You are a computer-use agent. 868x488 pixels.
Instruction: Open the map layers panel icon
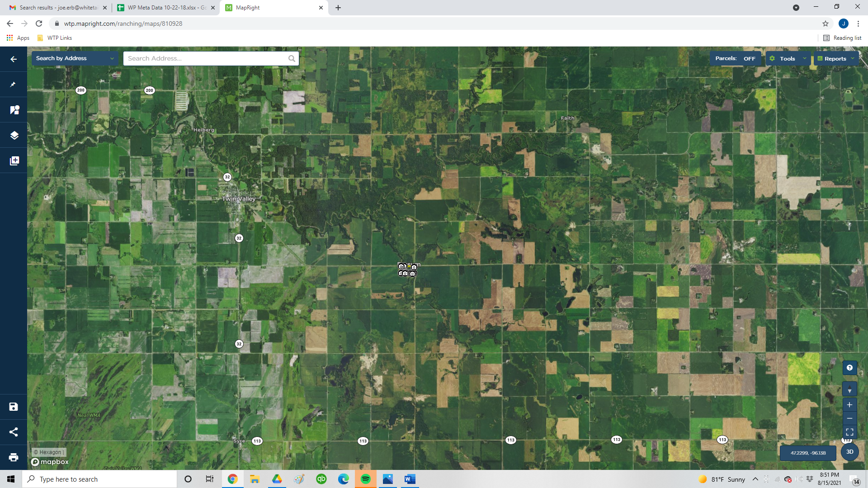pyautogui.click(x=14, y=135)
